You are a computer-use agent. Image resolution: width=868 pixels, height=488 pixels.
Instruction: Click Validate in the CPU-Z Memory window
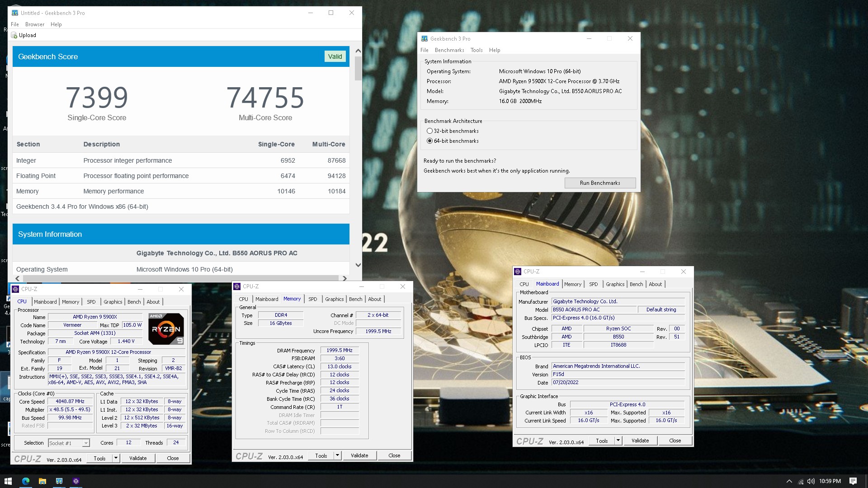click(x=359, y=455)
